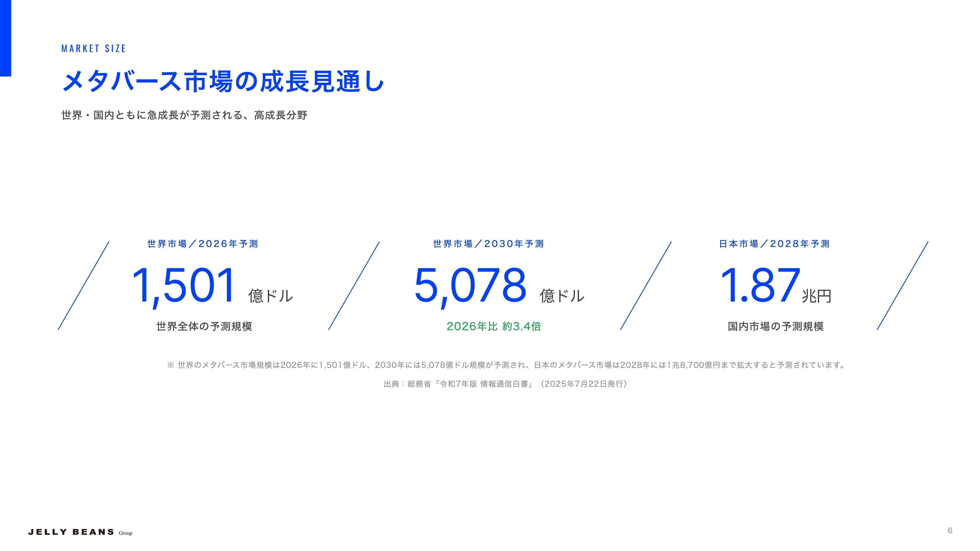Click the 億ドル unit next to 5,078

[x=562, y=296]
